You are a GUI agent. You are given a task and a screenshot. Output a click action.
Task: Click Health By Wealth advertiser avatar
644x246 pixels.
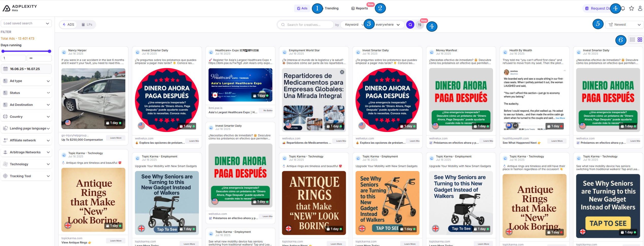pos(505,52)
